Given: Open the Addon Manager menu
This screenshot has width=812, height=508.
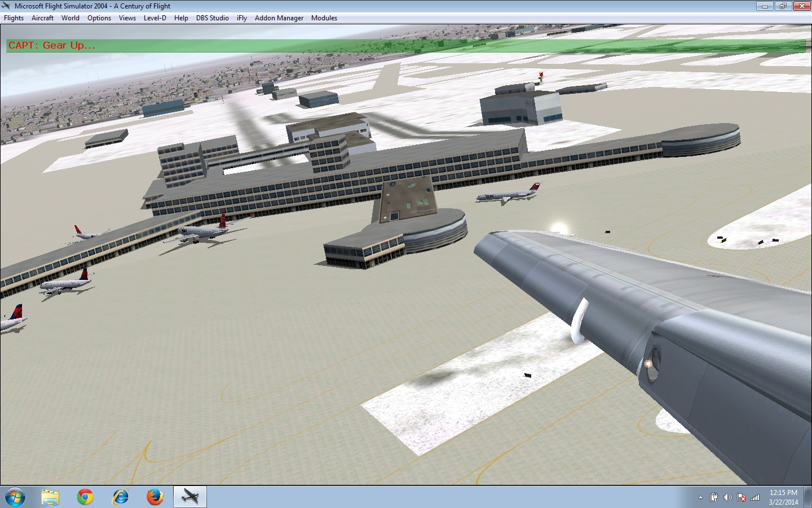Looking at the screenshot, I should pos(279,18).
